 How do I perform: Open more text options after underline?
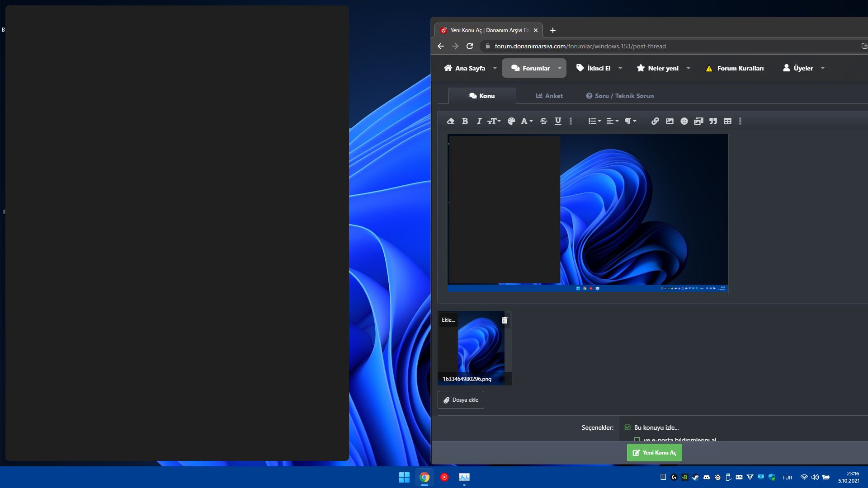(571, 121)
